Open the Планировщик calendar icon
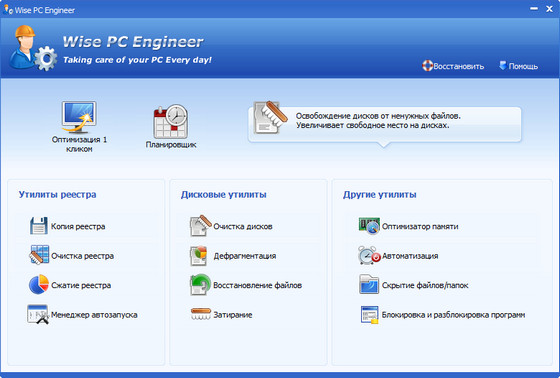The image size is (560, 378). [x=171, y=121]
